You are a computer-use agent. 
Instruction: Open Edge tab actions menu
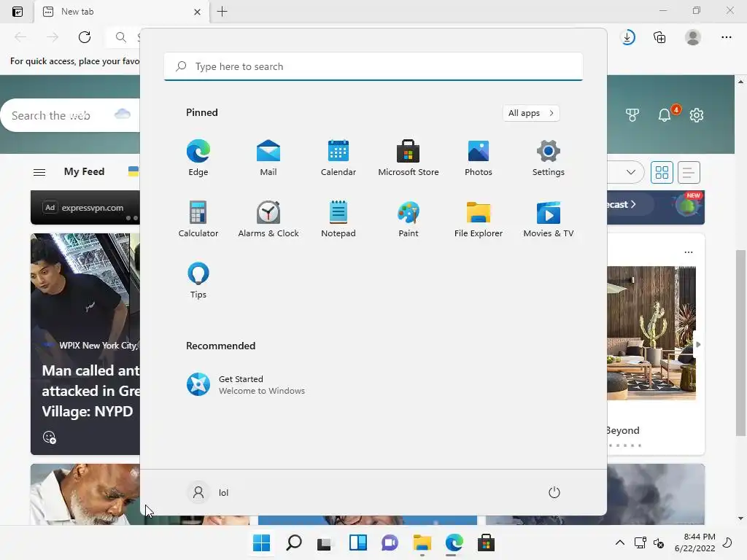click(18, 12)
